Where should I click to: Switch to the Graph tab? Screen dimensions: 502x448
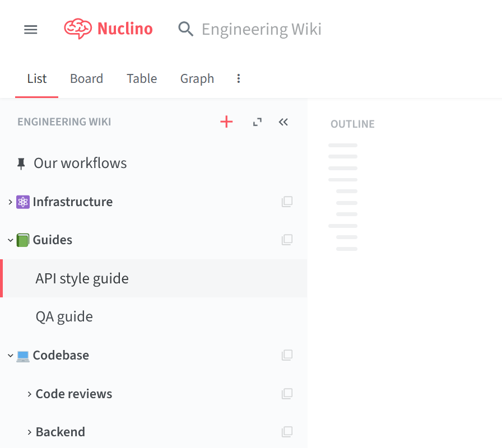197,79
